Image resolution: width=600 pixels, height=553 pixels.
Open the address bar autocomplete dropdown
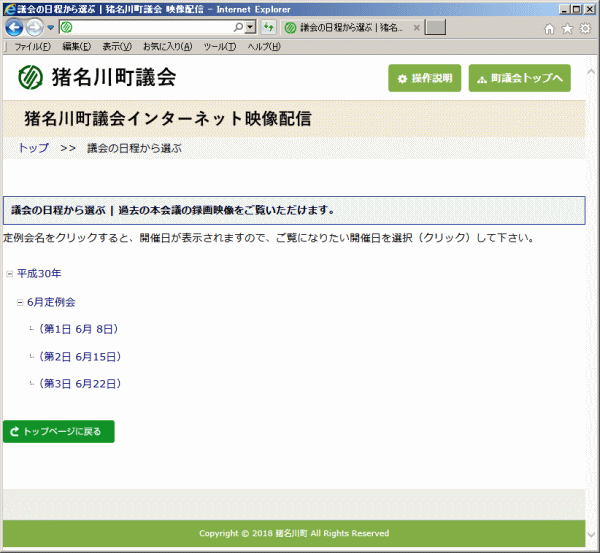click(x=250, y=27)
